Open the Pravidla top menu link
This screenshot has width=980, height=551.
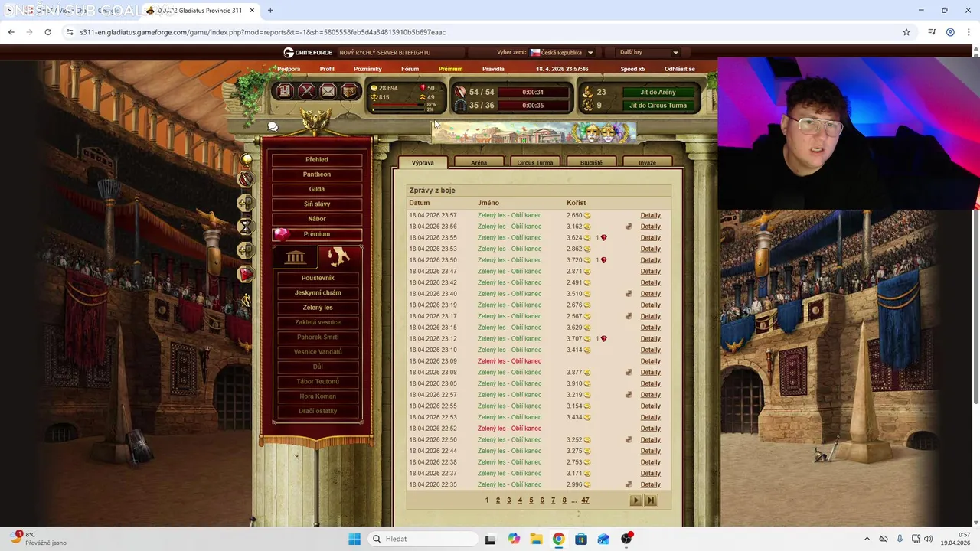coord(493,69)
